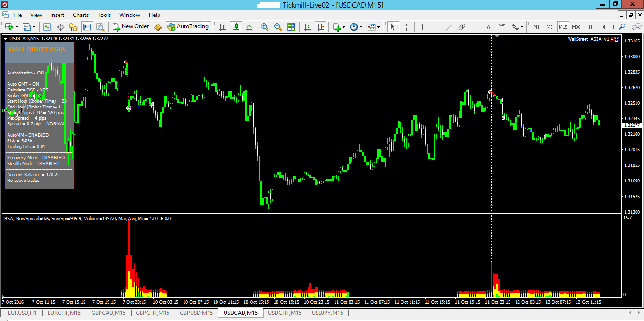Open the View menu
644x321 pixels.
point(36,15)
